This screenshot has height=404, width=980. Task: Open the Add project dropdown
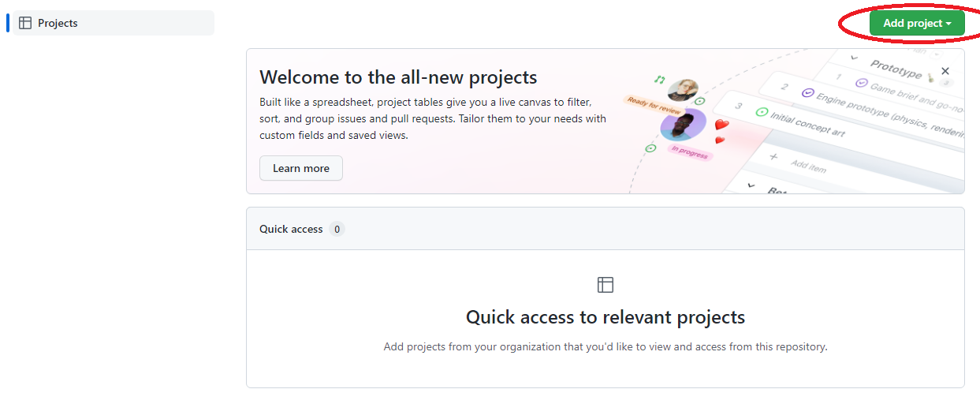(916, 24)
